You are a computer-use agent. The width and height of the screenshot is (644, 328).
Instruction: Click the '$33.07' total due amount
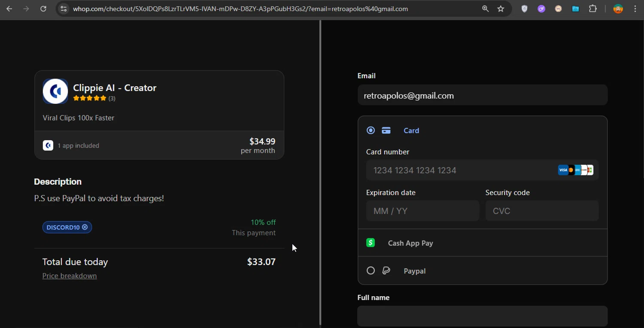click(x=261, y=262)
